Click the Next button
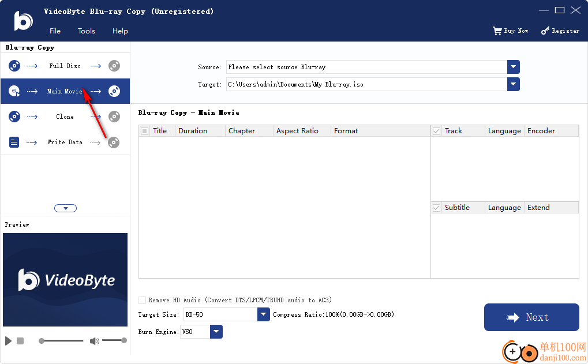 531,317
